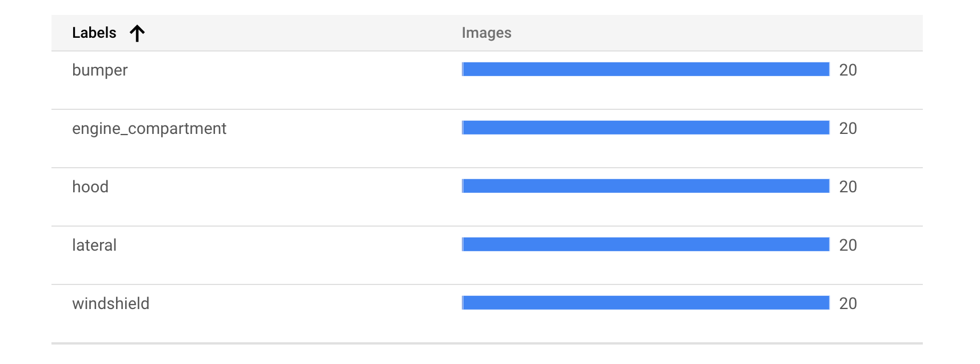
Task: Click the lateral row image count number
Action: [848, 246]
